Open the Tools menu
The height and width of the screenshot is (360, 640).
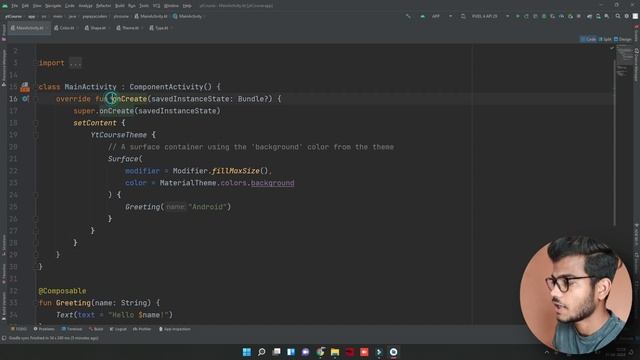tap(144, 6)
